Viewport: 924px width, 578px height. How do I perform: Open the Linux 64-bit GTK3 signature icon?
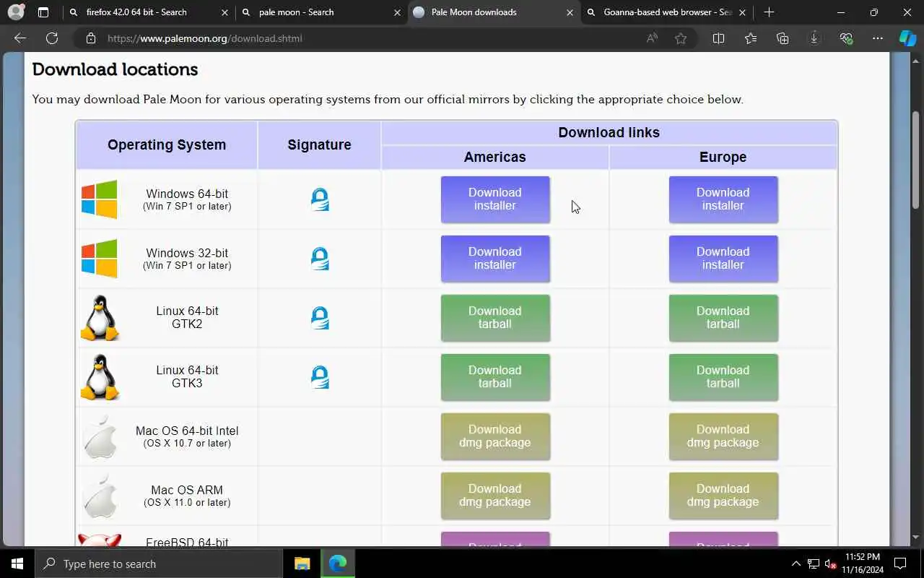320,377
